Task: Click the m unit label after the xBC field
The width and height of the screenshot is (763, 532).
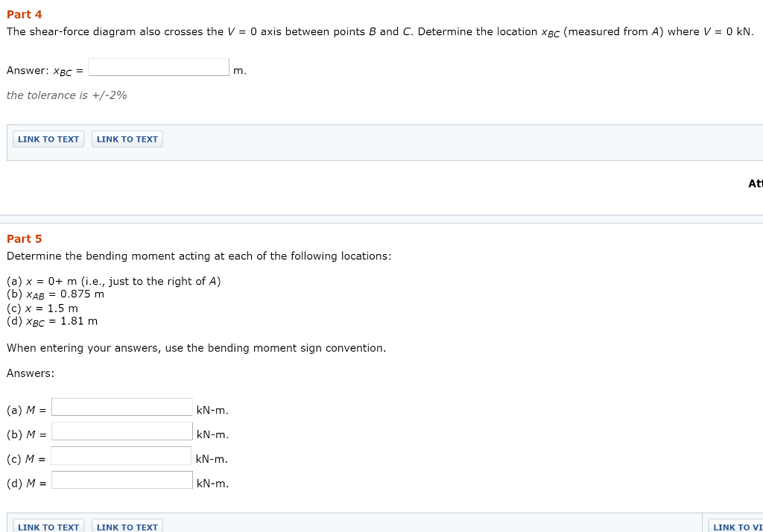Action: [x=238, y=70]
